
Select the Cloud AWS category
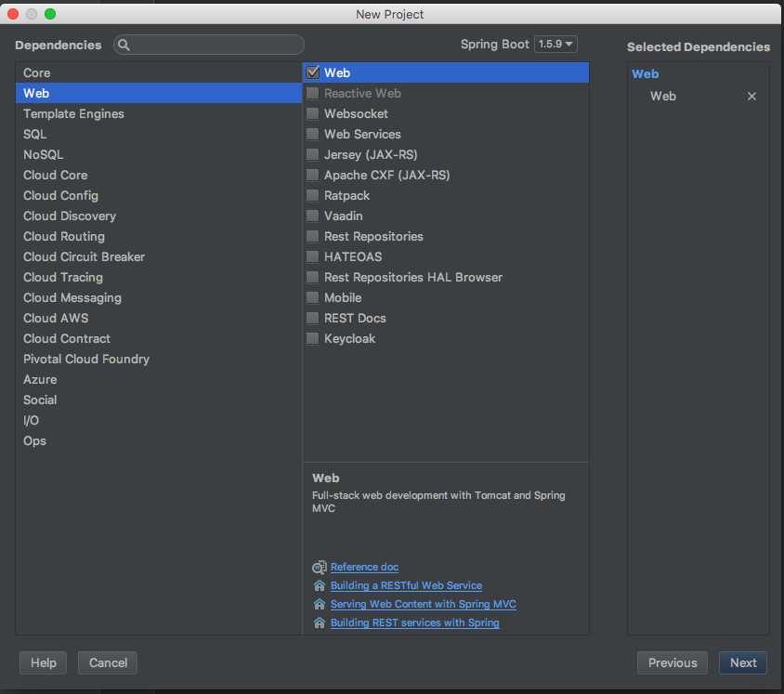click(159, 319)
